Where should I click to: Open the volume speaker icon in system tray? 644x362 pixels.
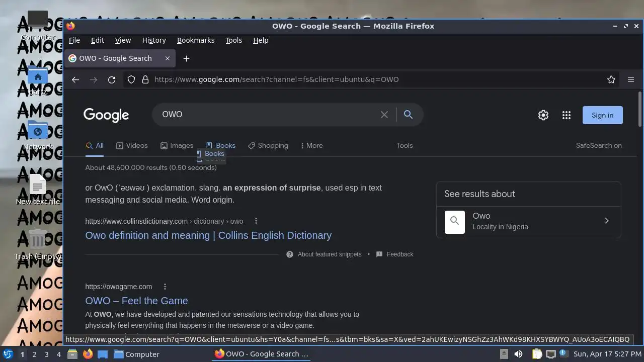pyautogui.click(x=518, y=354)
